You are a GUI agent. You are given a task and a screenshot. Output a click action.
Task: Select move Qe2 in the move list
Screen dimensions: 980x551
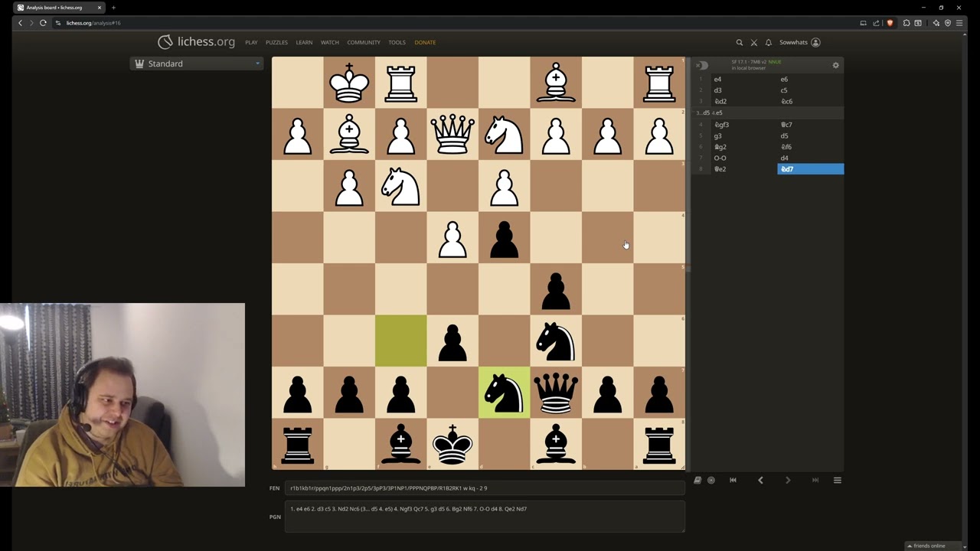tap(744, 169)
